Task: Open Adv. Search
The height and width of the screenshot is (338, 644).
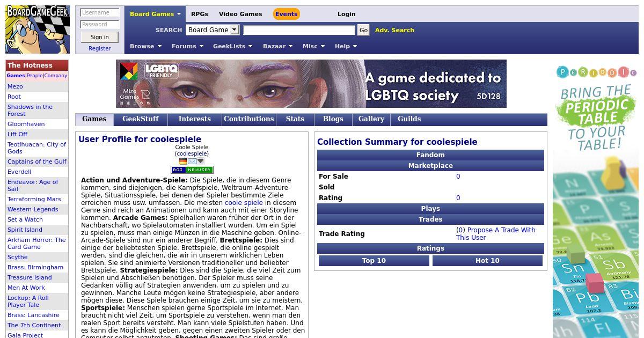Action: (394, 30)
